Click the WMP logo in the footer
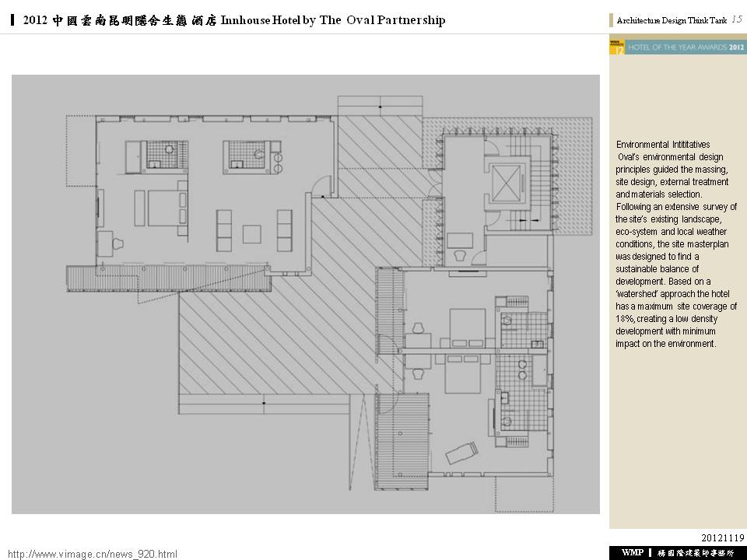 (632, 552)
